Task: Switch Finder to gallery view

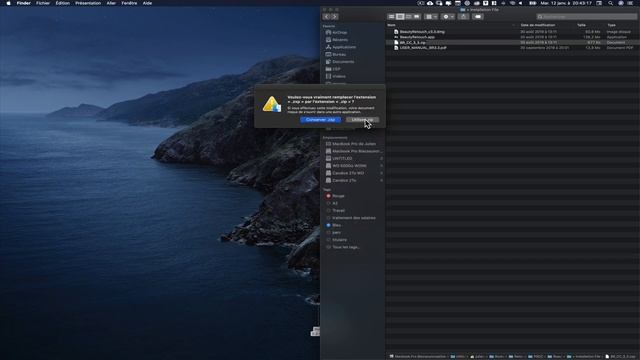Action: (417, 17)
